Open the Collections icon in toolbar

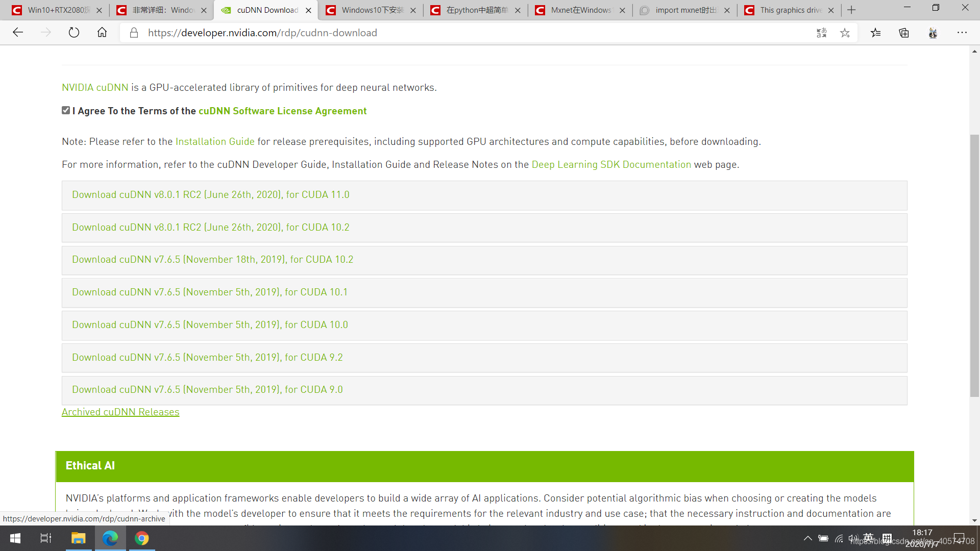(x=904, y=33)
